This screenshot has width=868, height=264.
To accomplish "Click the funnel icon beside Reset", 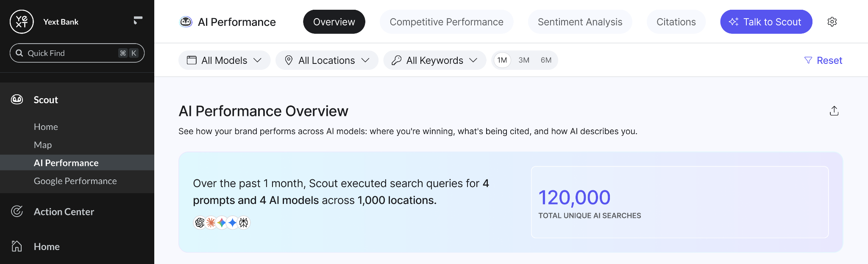I will point(808,60).
